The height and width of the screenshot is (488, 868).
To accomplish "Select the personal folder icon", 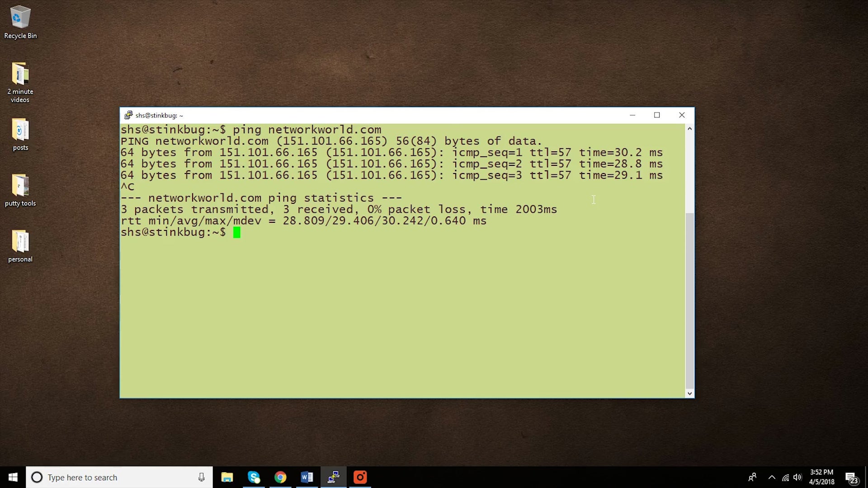I will tap(20, 246).
